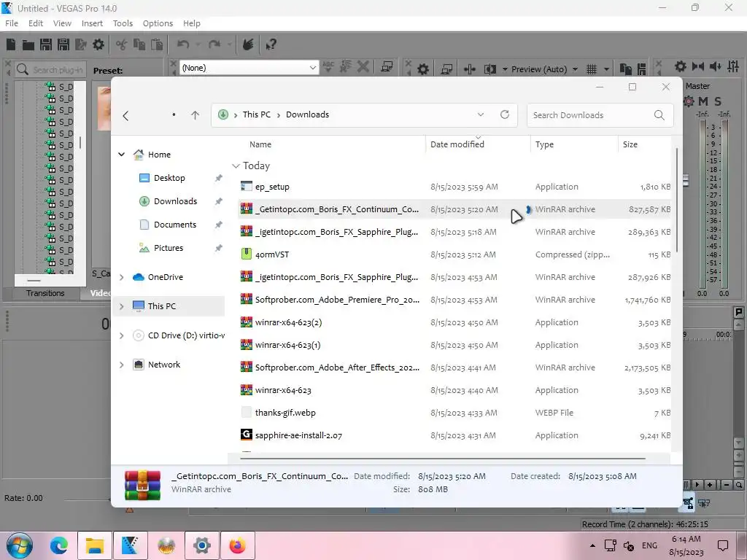
Task: Click the Undo arrow in VEGAS toolbar
Action: point(183,44)
